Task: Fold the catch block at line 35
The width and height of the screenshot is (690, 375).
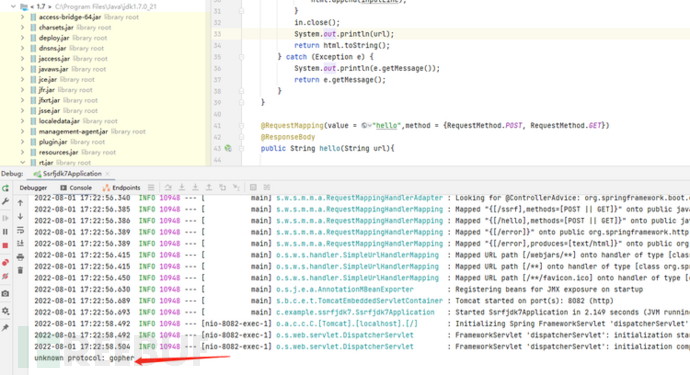Action: [x=241, y=57]
